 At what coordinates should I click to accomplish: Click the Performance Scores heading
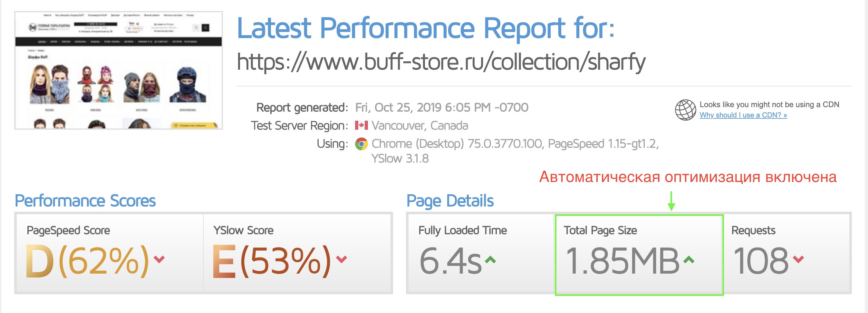point(85,201)
